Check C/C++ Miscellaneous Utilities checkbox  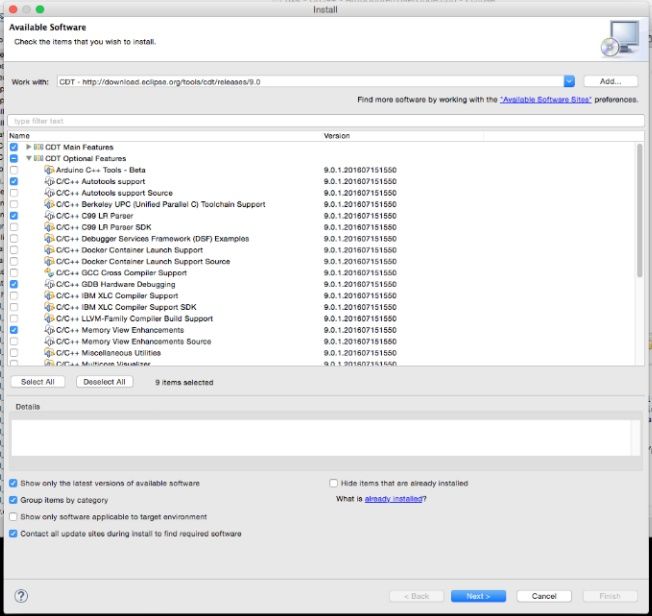pos(14,353)
